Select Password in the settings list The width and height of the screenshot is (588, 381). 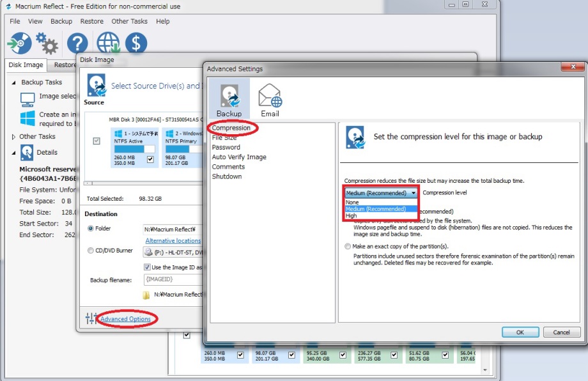click(x=226, y=147)
